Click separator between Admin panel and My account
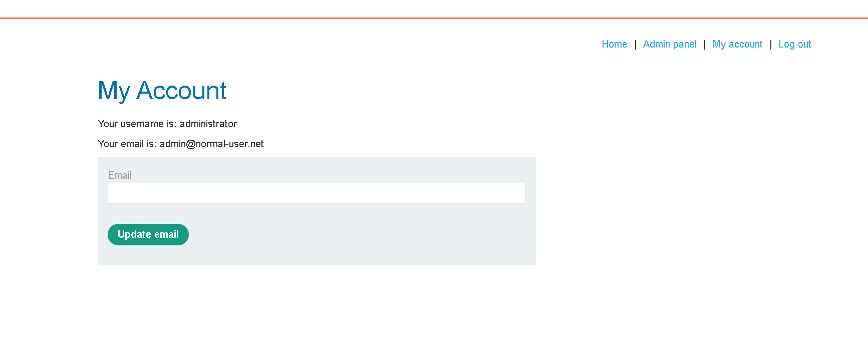This screenshot has height=338, width=868. coord(705,45)
